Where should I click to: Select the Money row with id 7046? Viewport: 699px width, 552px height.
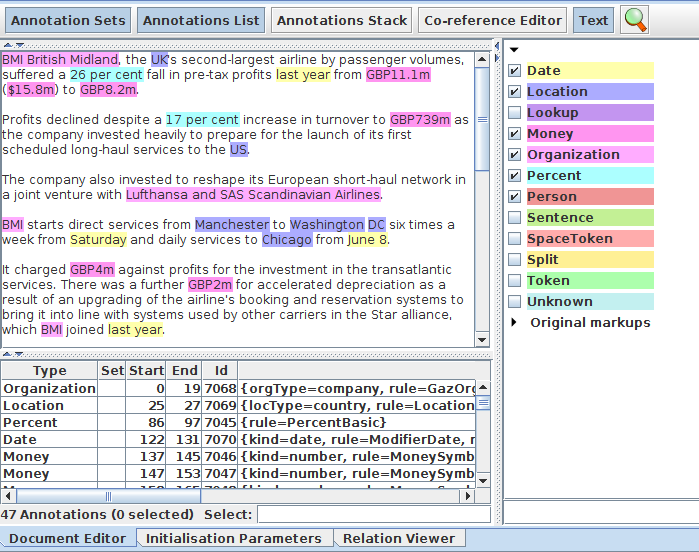[238, 456]
